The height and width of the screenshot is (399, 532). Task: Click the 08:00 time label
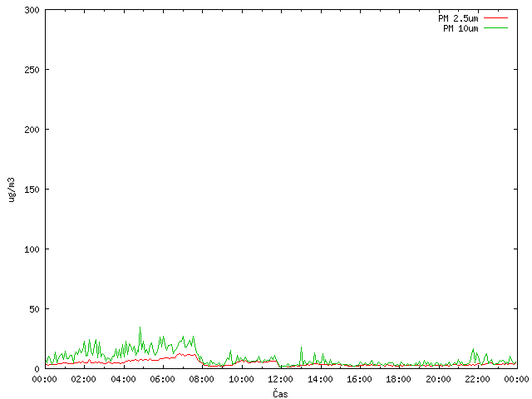click(202, 379)
